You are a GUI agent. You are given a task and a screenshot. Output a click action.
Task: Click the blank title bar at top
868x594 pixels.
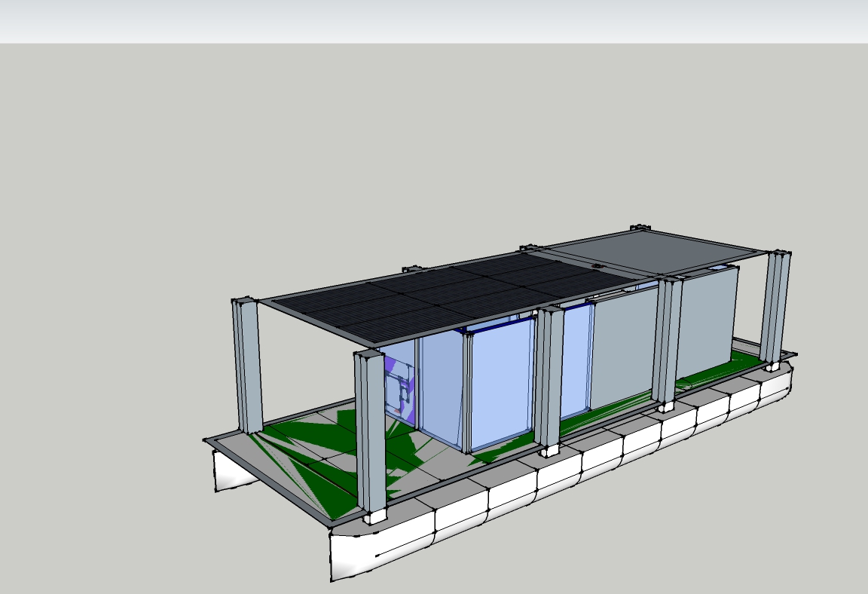click(x=434, y=21)
